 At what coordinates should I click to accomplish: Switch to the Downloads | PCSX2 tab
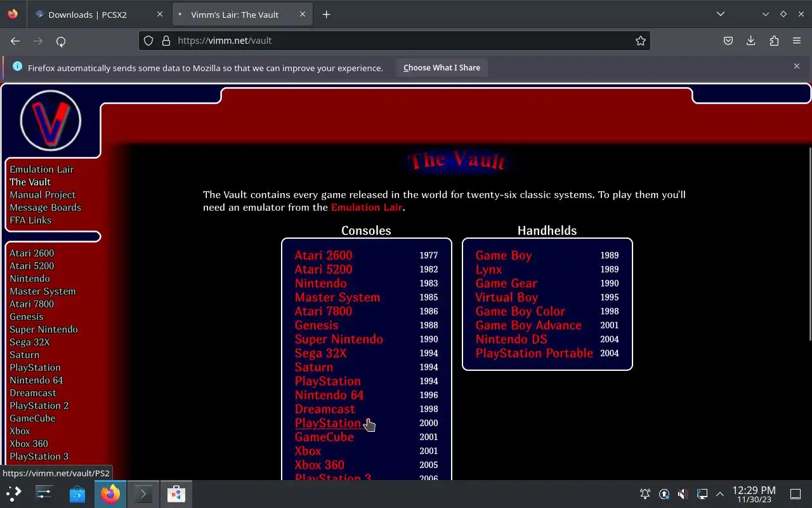click(x=100, y=14)
